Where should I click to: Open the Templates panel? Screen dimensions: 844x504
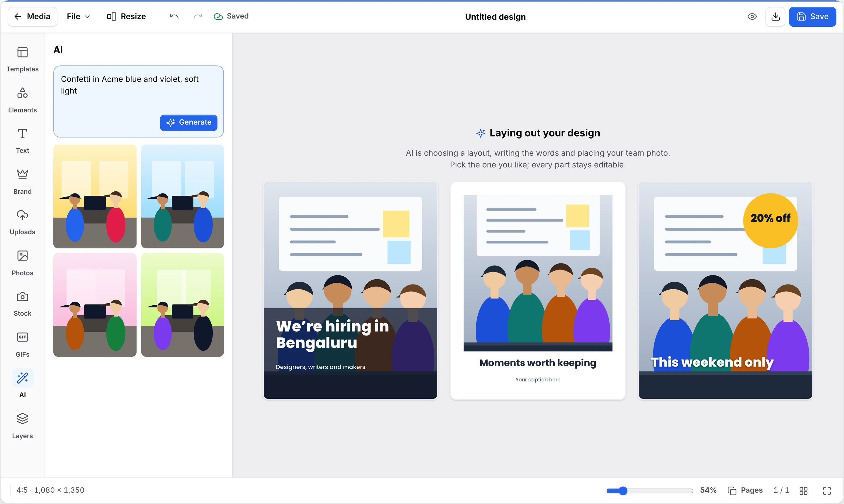pyautogui.click(x=22, y=59)
